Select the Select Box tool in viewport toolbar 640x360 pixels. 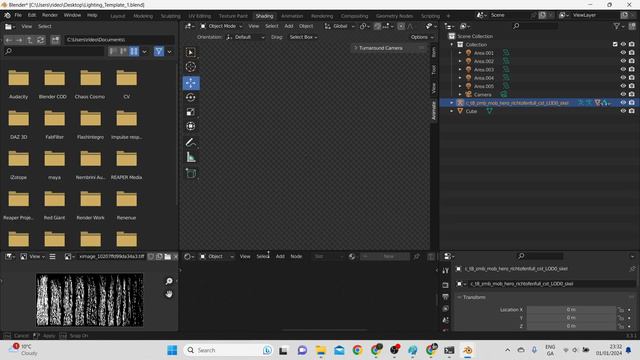click(x=191, y=52)
